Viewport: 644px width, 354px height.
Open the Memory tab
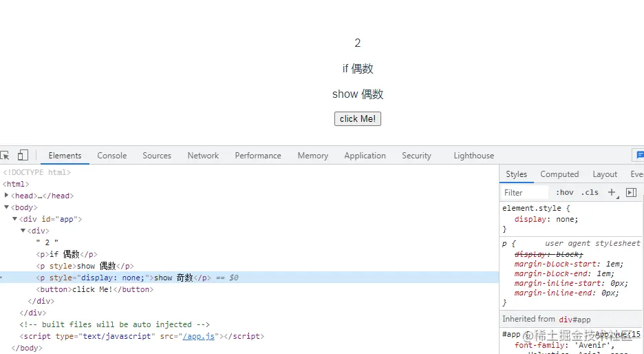click(x=313, y=156)
